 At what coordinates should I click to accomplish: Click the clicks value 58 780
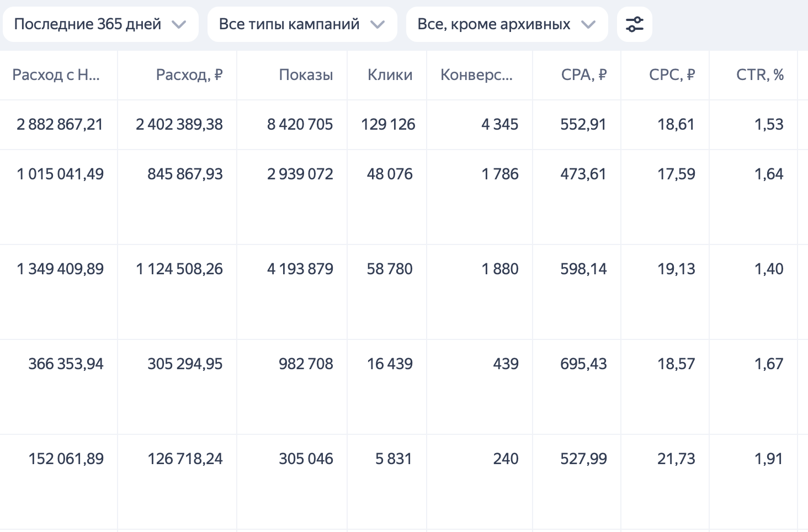coord(390,269)
